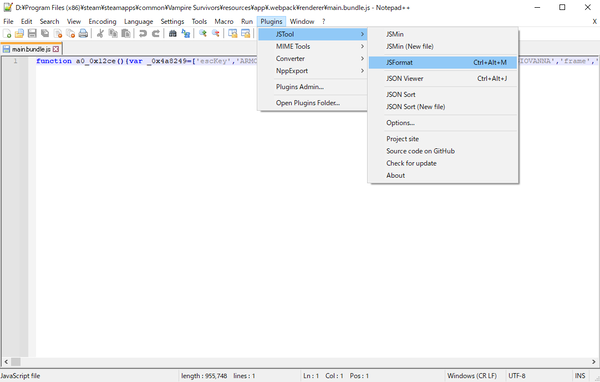Open the Settings menu
Image resolution: width=600 pixels, height=382 pixels.
[172, 21]
